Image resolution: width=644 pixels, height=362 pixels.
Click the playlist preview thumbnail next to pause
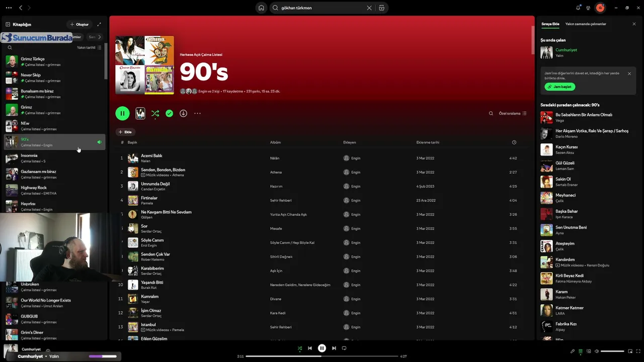click(x=140, y=113)
